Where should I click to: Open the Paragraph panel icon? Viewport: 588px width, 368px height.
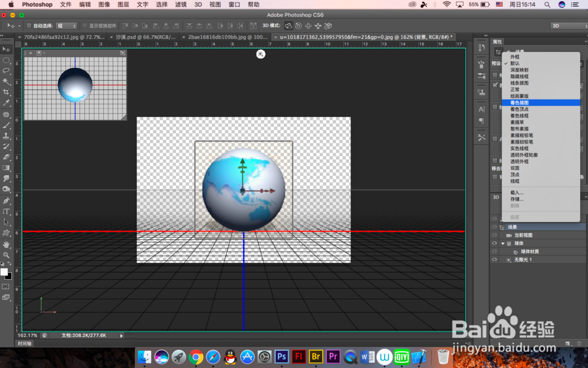(x=482, y=121)
